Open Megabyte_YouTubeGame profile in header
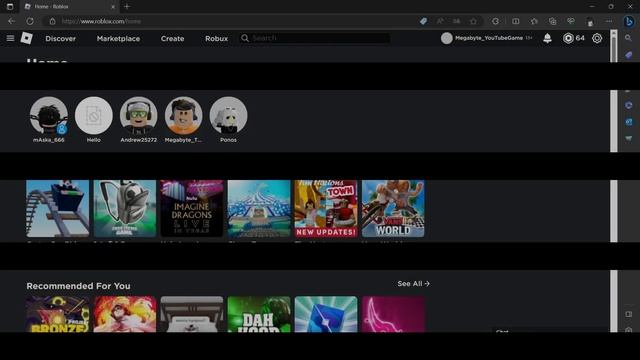Viewport: 640px width, 360px height. click(x=487, y=38)
